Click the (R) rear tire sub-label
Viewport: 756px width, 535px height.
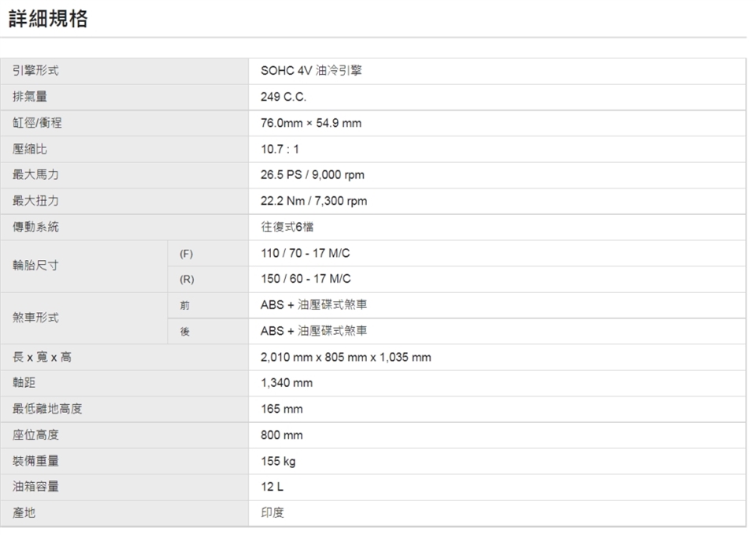187,279
